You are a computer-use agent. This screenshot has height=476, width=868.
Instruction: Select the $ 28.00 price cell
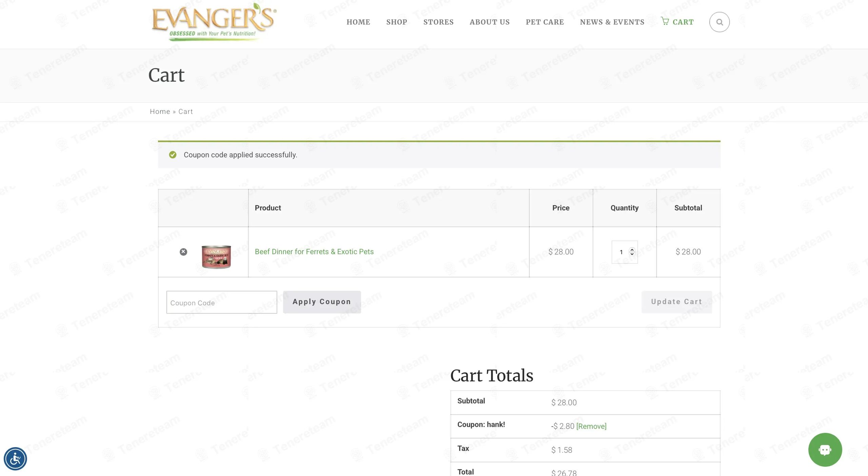(x=561, y=252)
